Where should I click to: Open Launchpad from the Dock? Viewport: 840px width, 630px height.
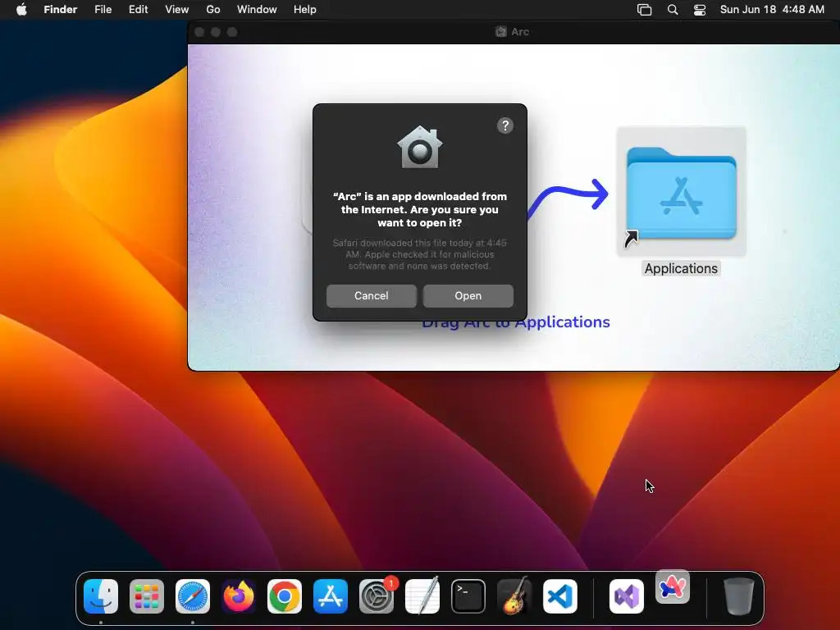point(147,596)
